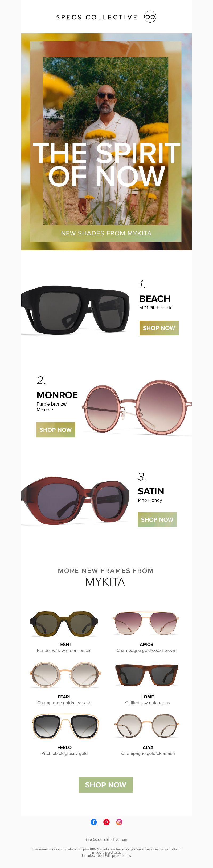Click the Specs Collective glasses logo icon

tap(150, 17)
